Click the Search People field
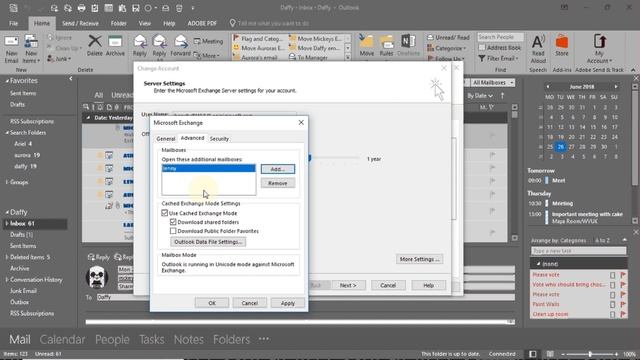The image size is (640, 360). pos(500,37)
